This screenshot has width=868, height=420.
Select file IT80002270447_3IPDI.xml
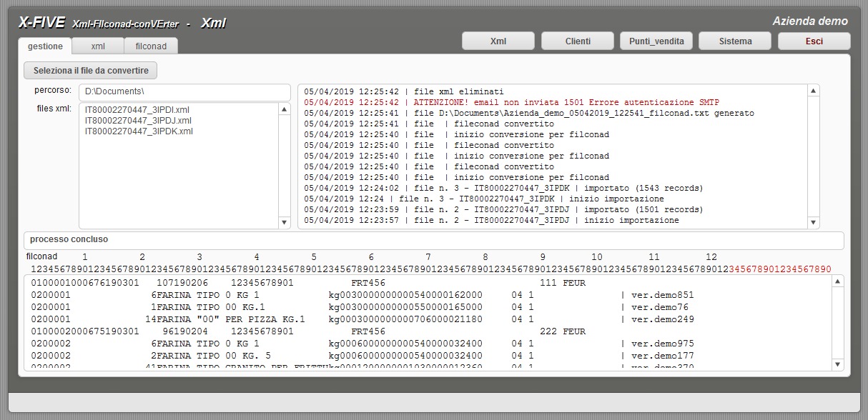tap(137, 110)
